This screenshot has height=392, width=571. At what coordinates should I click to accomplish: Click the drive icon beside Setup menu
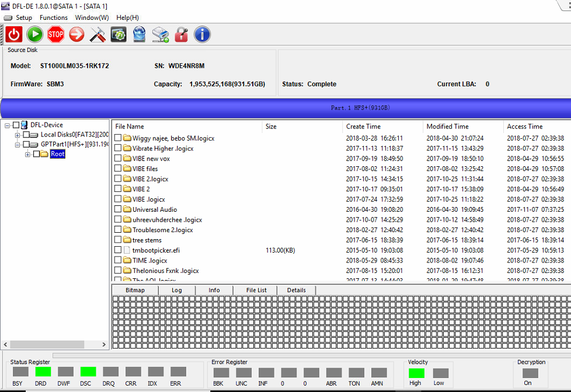click(x=8, y=17)
